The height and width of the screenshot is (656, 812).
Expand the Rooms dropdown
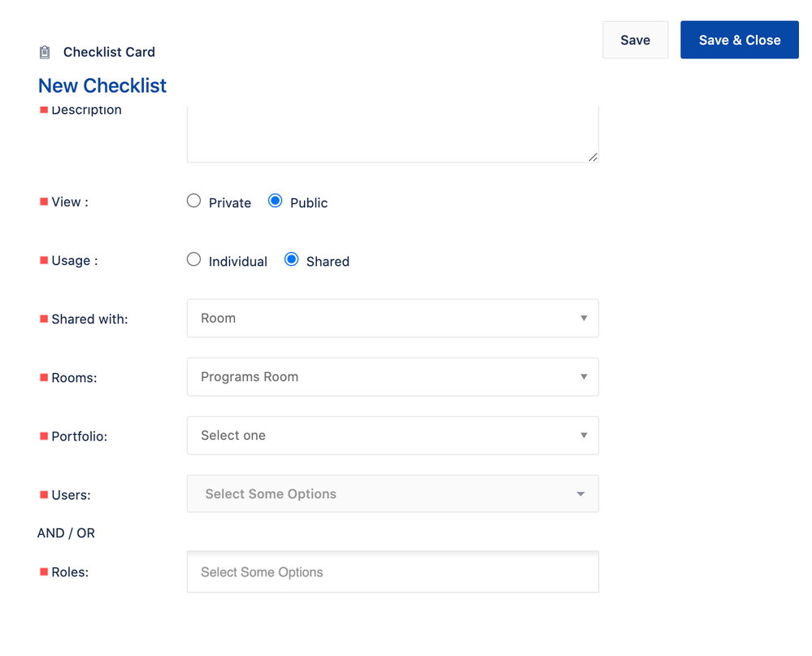(x=392, y=377)
